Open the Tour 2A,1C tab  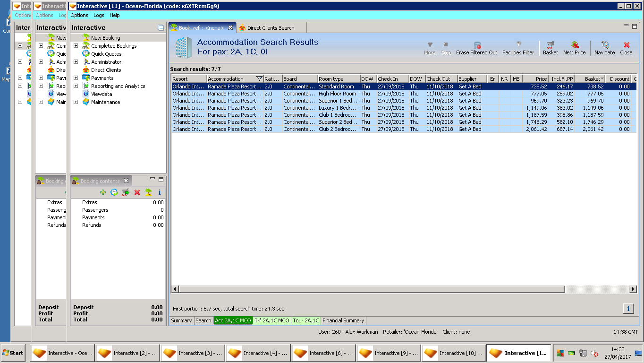pos(306,320)
